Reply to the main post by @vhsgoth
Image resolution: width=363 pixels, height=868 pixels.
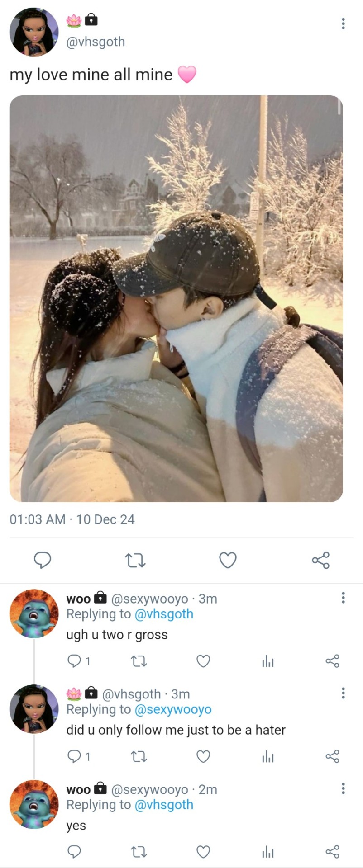[43, 560]
